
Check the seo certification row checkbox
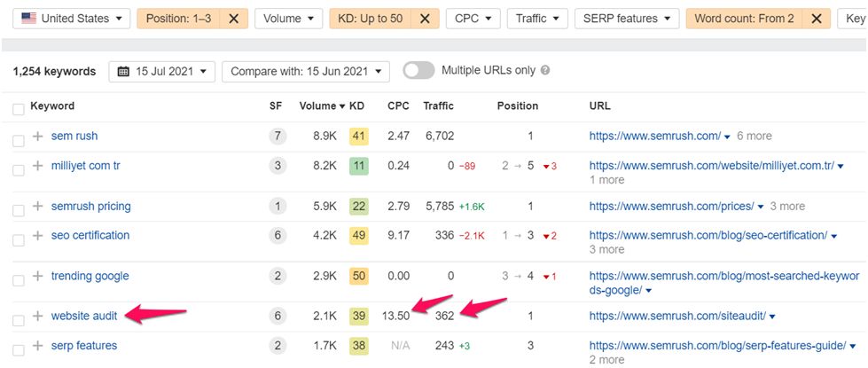[19, 240]
